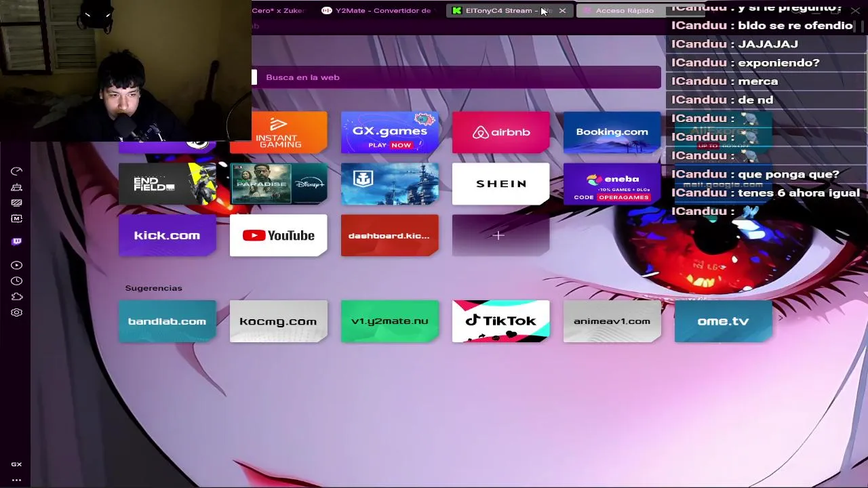The height and width of the screenshot is (488, 868).
Task: Open animeav1.com suggestion
Action: coord(612,321)
